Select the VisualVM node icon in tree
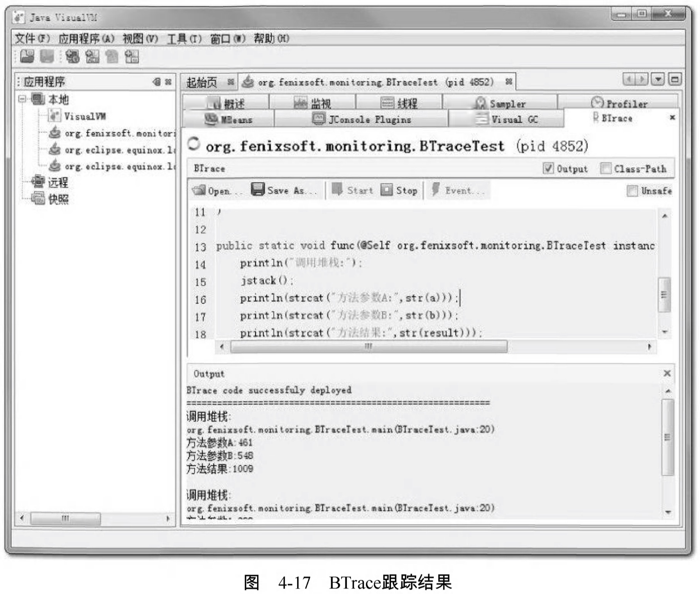The width and height of the screenshot is (700, 594). 54,116
